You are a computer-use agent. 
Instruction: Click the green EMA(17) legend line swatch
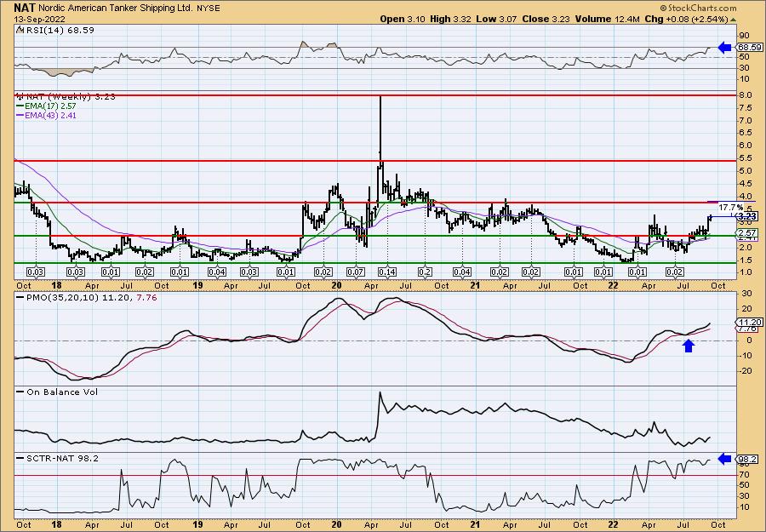coord(20,106)
